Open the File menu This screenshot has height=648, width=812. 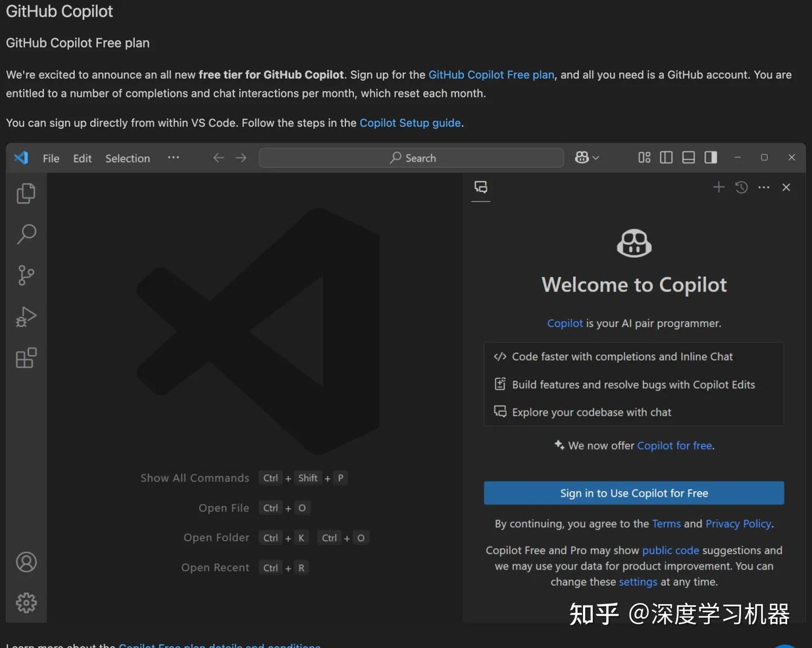pos(51,158)
